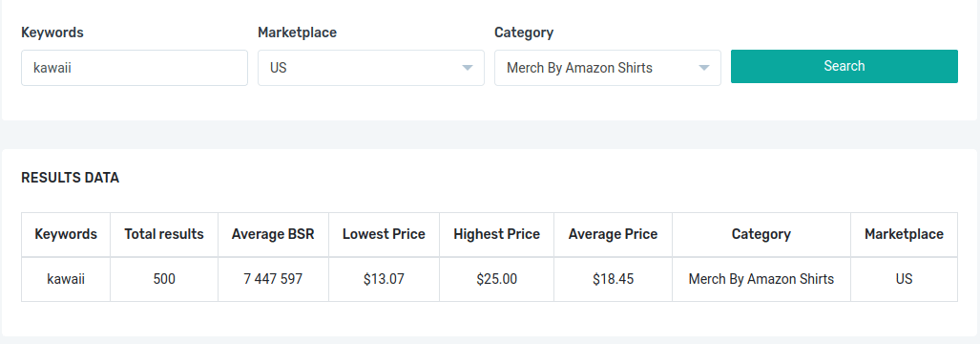Select the Total results column header
980x344 pixels.
(x=164, y=234)
